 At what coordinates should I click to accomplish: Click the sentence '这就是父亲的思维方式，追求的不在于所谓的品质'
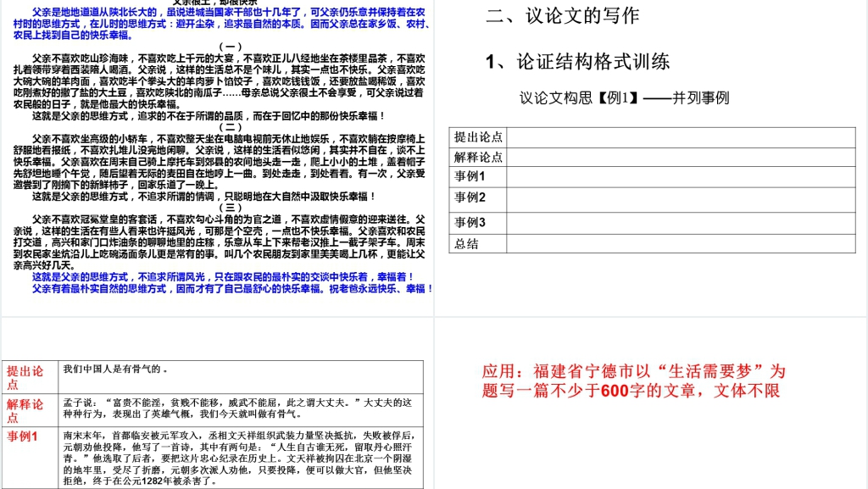point(209,115)
